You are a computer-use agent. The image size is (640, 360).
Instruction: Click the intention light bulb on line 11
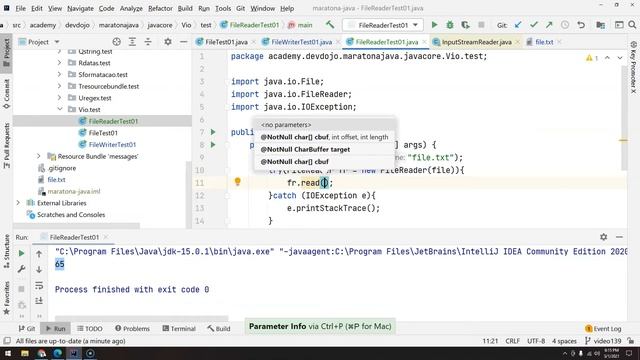pos(238,182)
